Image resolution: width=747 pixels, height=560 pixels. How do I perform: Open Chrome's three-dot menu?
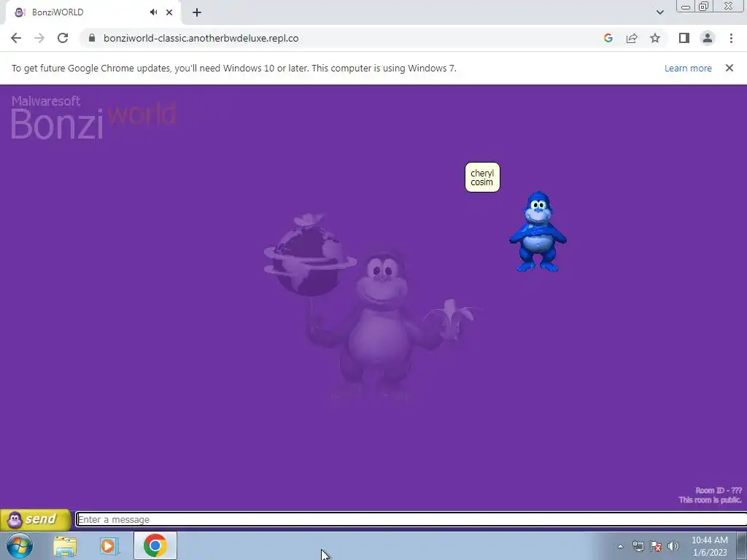pyautogui.click(x=731, y=38)
